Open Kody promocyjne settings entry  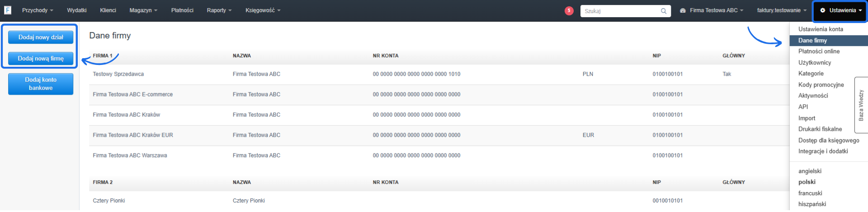821,85
